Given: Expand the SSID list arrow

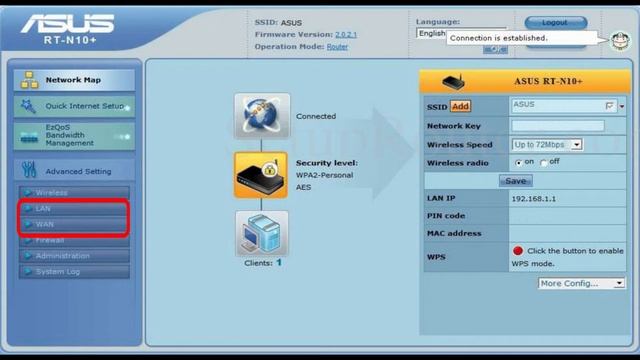Looking at the screenshot, I should click(x=622, y=106).
